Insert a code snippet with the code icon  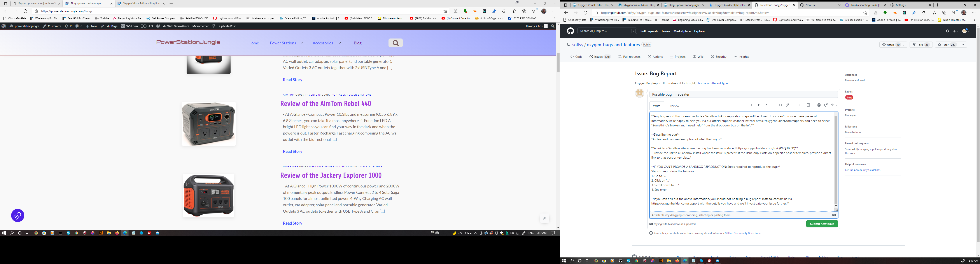[780, 105]
